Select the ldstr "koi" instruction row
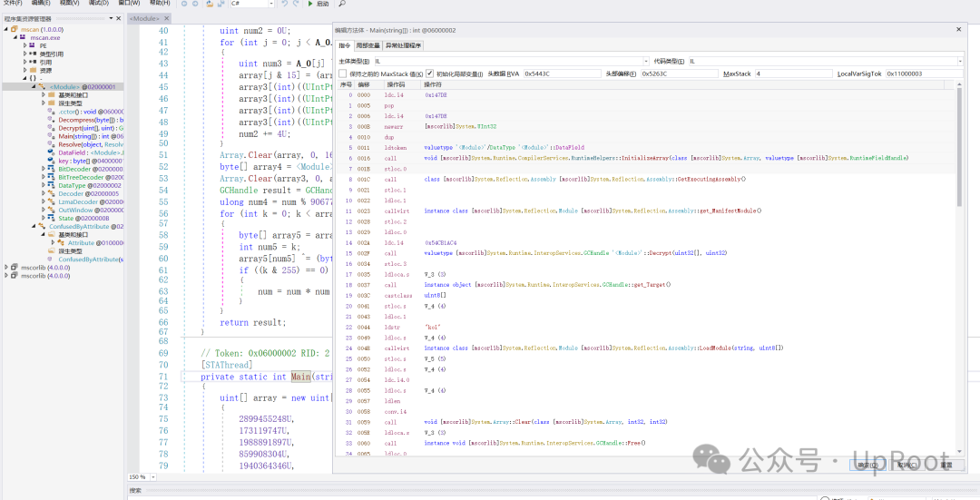Screen dimensions: 980x500 [x=646, y=327]
